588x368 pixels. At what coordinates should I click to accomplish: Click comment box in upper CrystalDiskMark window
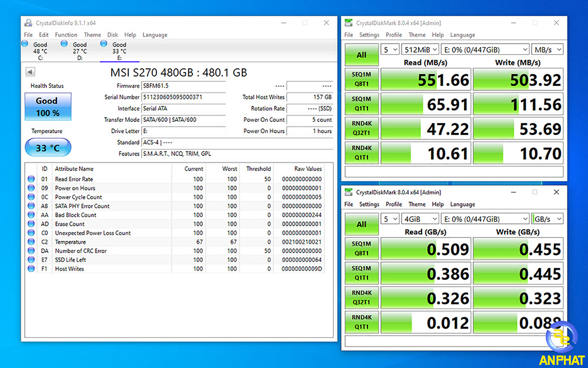pos(454,171)
